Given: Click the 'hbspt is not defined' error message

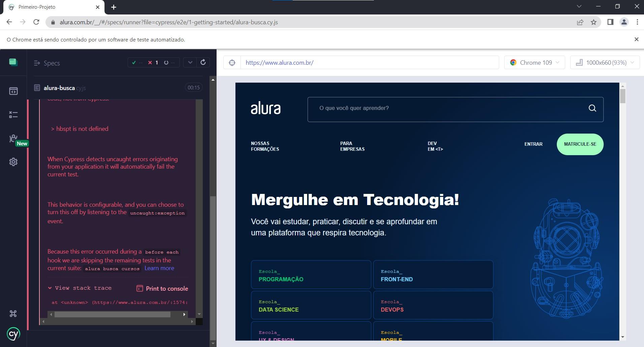Looking at the screenshot, I should tap(79, 129).
